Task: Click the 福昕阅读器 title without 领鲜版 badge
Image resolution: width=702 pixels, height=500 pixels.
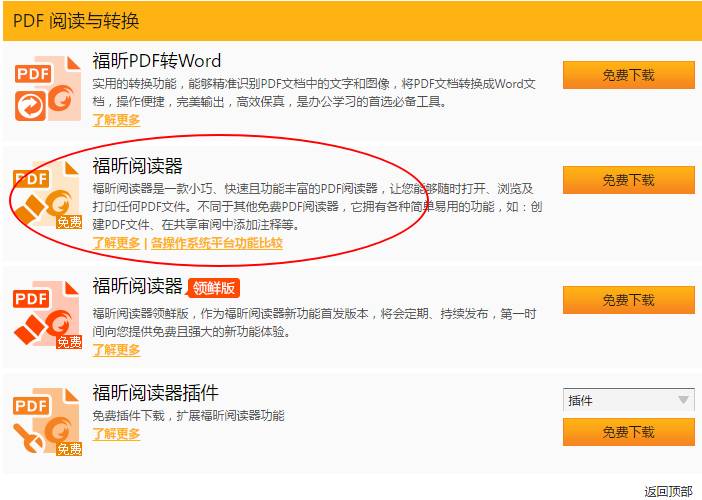Action: (x=137, y=166)
